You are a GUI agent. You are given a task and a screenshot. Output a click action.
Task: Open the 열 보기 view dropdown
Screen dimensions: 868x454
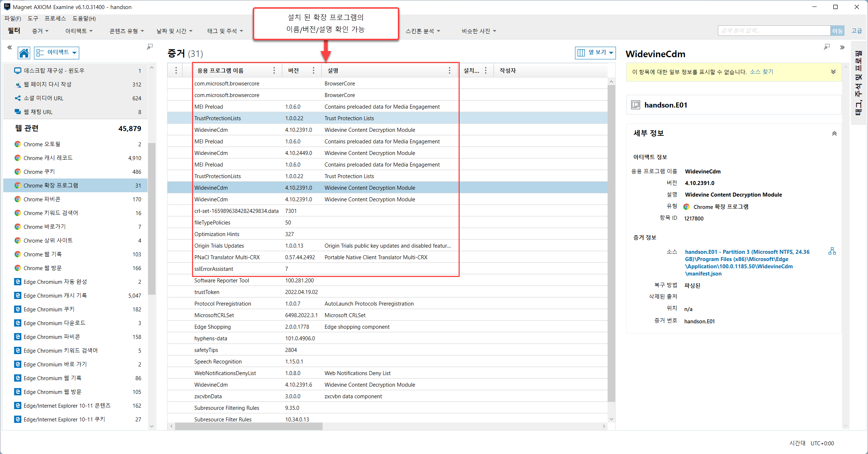[595, 52]
